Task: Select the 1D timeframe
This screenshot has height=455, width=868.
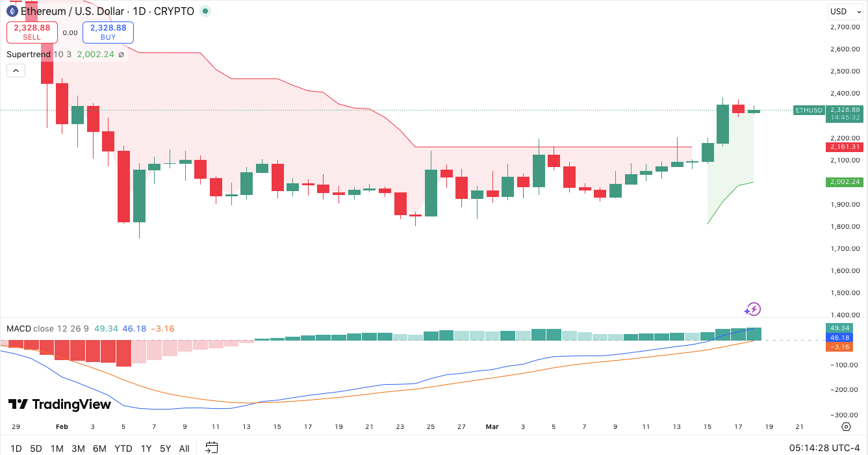Action: 16,448
